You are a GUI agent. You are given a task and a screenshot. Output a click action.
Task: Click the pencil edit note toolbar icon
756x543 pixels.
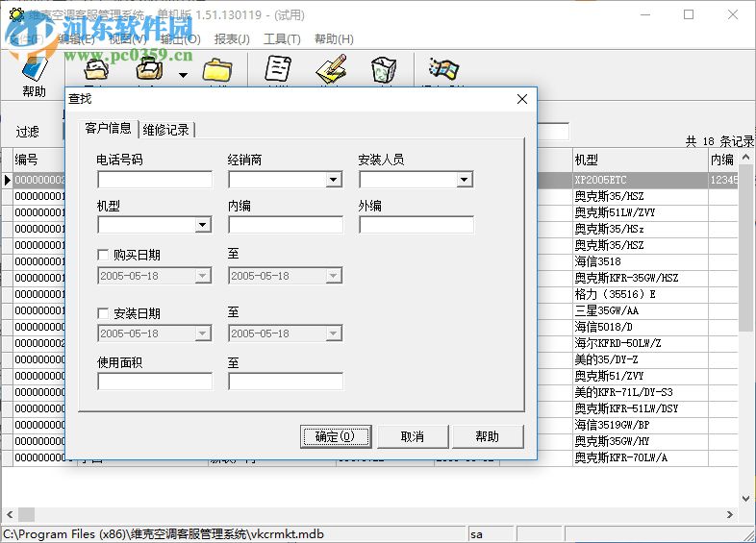click(332, 68)
